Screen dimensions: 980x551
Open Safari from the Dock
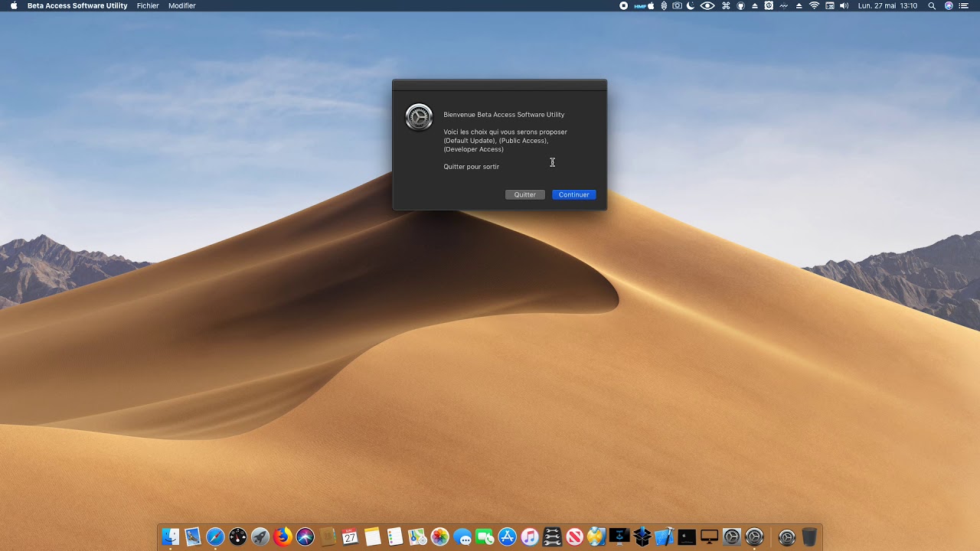(x=215, y=537)
